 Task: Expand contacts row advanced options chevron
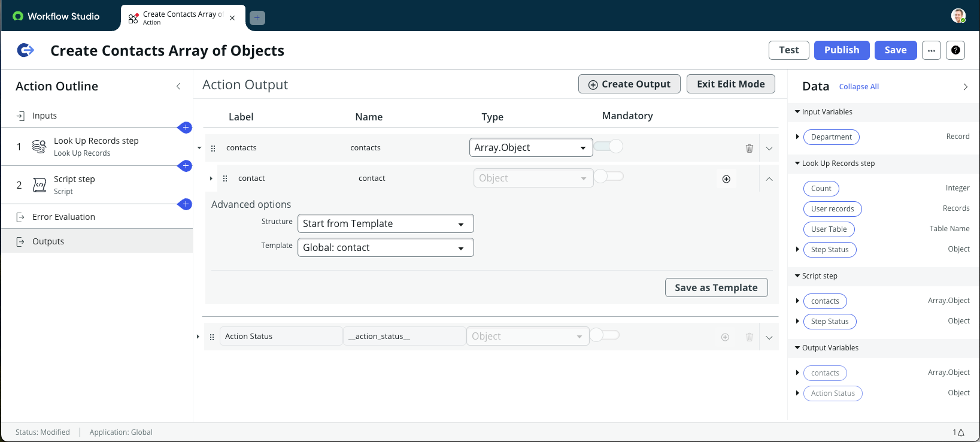tap(769, 149)
